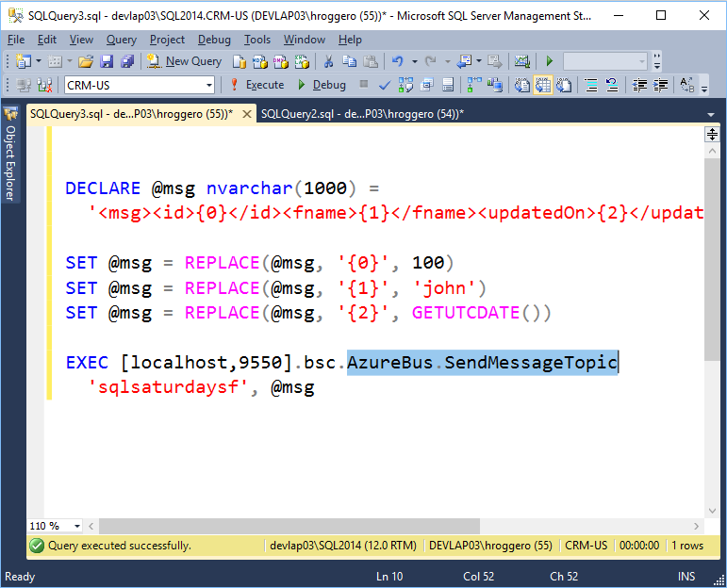727x588 pixels.
Task: Open the Query Options icon
Action: 426,85
